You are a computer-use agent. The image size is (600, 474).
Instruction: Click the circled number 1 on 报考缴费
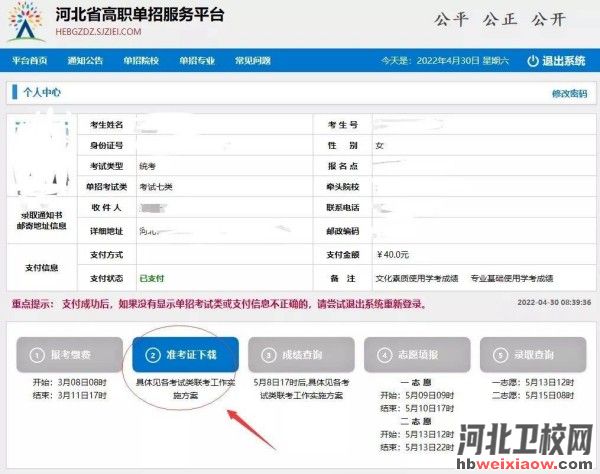pyautogui.click(x=36, y=354)
